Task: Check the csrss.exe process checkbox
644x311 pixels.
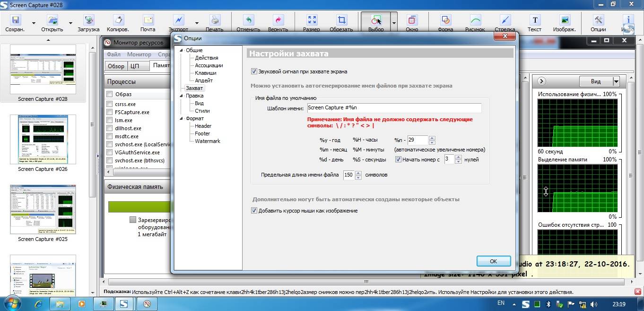Action: (x=110, y=104)
